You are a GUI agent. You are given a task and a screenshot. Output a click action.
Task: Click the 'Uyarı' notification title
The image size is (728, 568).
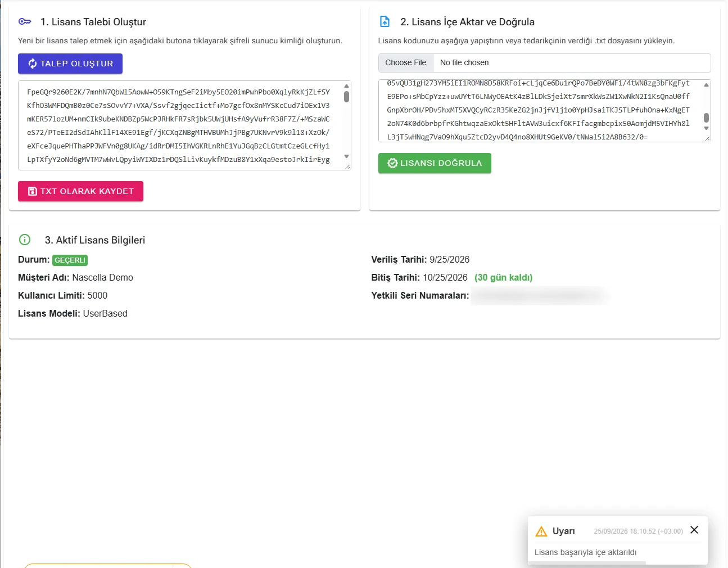(563, 531)
